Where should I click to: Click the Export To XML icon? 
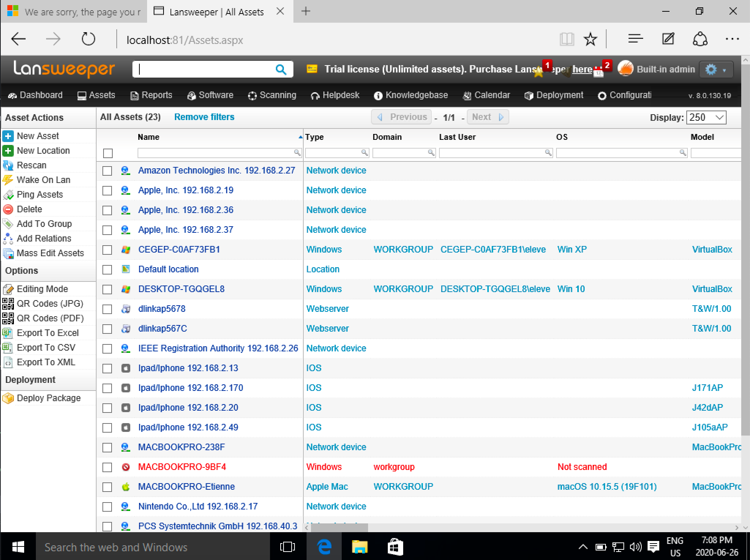point(8,362)
